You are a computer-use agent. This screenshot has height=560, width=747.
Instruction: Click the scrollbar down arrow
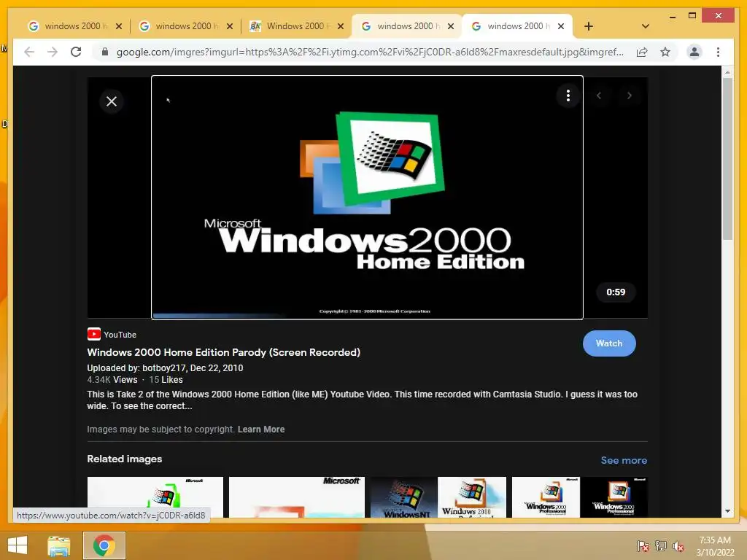(x=727, y=511)
